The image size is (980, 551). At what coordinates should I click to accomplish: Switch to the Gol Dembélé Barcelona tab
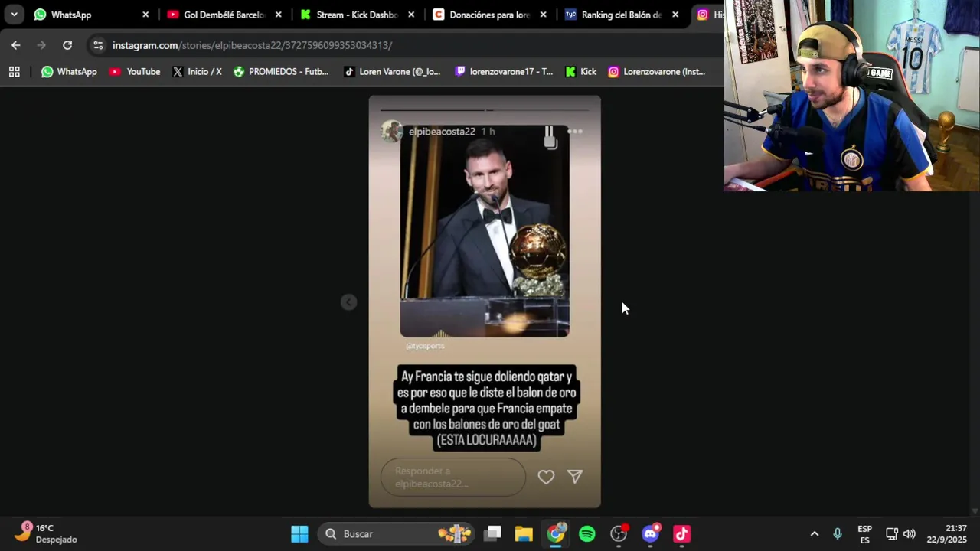coord(224,15)
